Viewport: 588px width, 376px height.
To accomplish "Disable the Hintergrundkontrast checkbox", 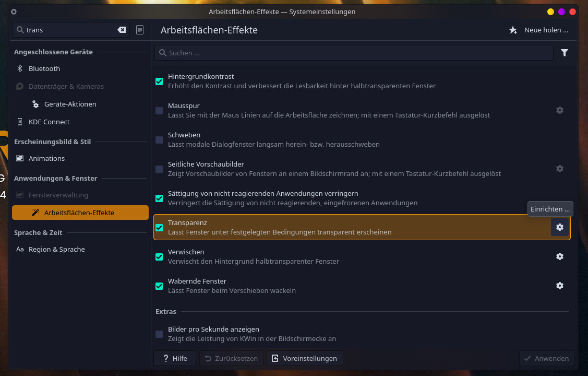I will pyautogui.click(x=159, y=81).
